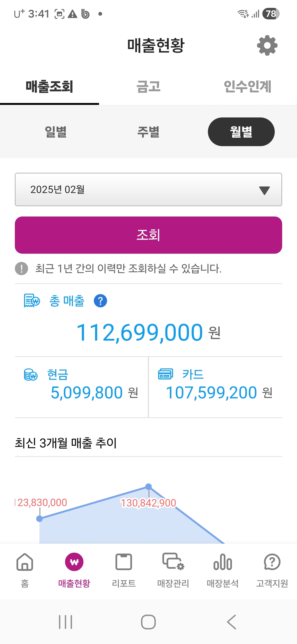Screen dimensions: 297x644
Task: Open the 매장분석 bar chart icon
Action: pyautogui.click(x=222, y=563)
